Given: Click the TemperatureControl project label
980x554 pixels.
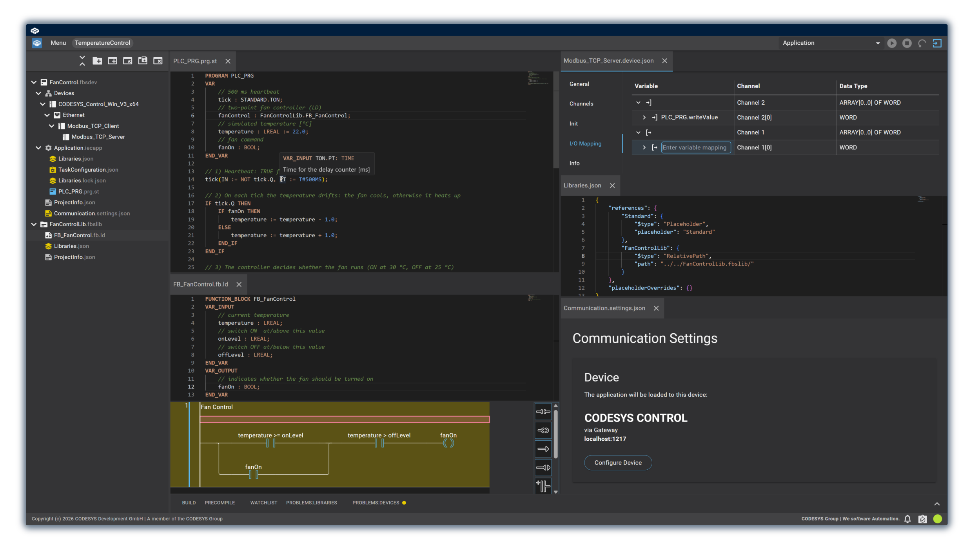Looking at the screenshot, I should pyautogui.click(x=102, y=43).
